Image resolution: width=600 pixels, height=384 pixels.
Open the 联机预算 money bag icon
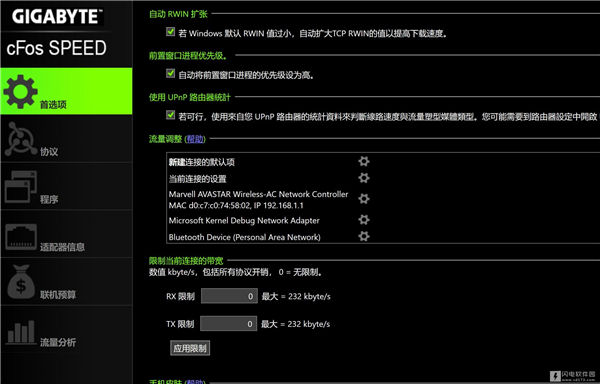point(21,282)
